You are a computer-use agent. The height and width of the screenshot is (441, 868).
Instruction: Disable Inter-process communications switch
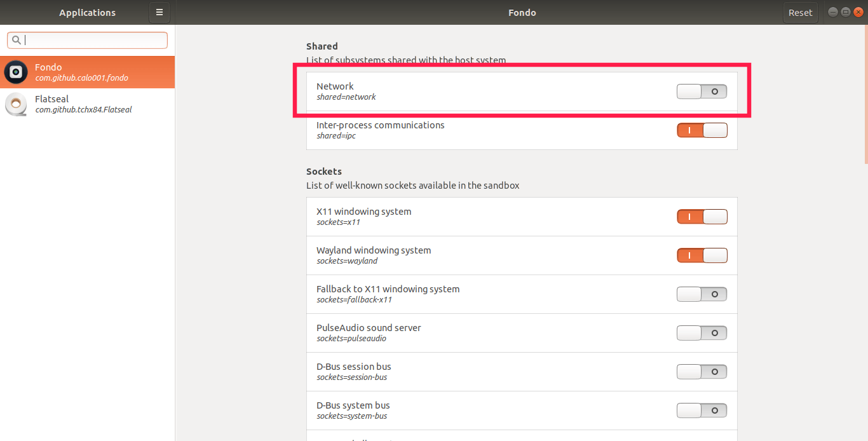point(702,130)
